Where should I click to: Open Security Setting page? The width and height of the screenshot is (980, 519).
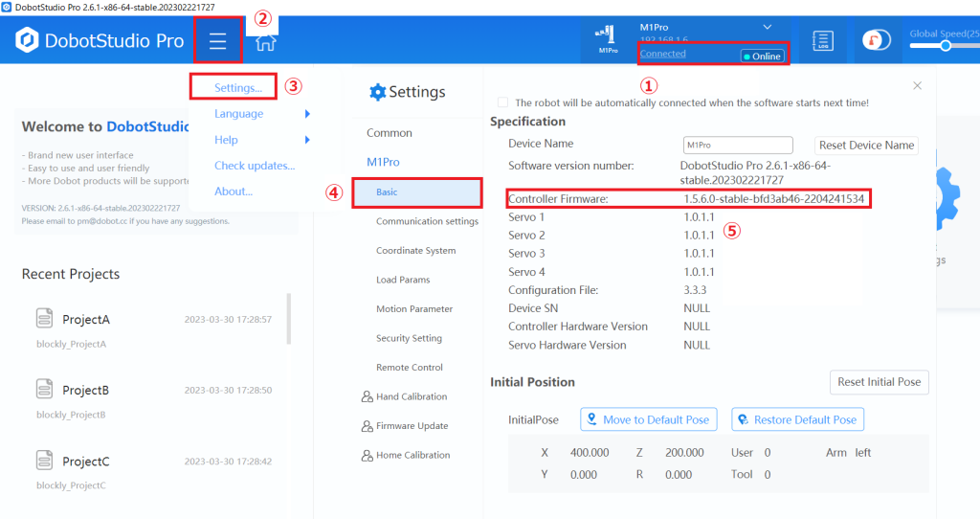(x=409, y=338)
